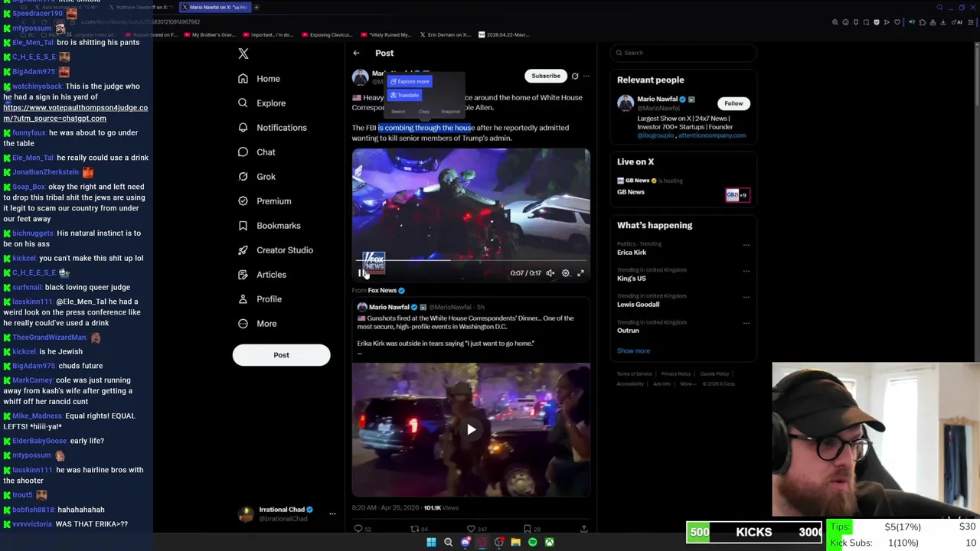Open the post's three-dot options menu

[x=586, y=76]
